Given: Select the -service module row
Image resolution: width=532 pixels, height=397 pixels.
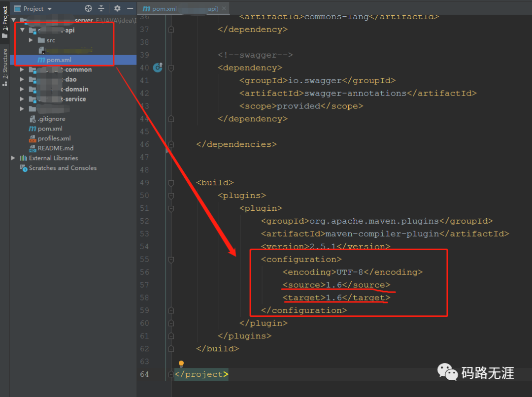Looking at the screenshot, I should click(x=73, y=99).
